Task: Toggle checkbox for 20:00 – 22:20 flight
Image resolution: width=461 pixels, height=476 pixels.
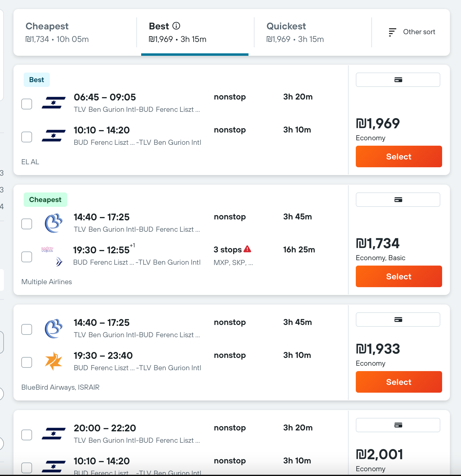Action: coord(27,435)
